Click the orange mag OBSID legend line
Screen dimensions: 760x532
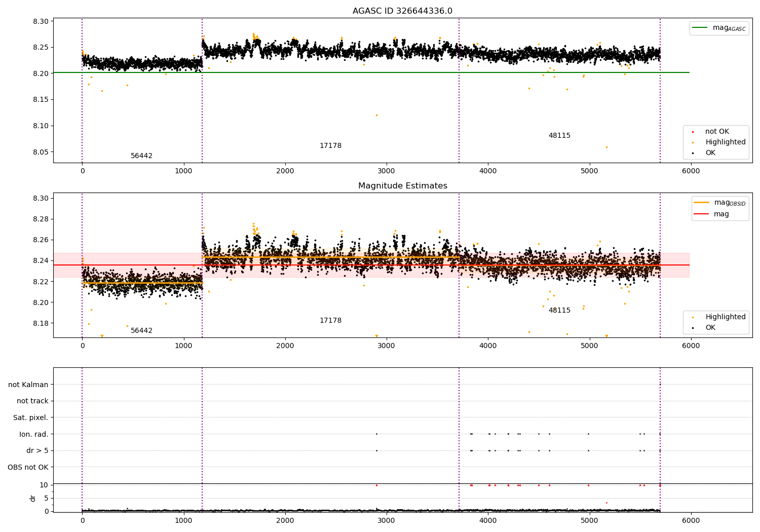tap(702, 203)
